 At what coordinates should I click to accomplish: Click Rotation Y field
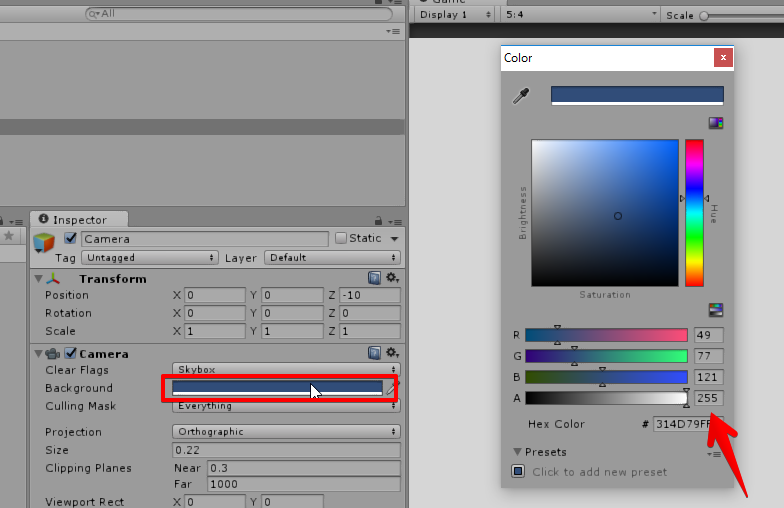292,313
